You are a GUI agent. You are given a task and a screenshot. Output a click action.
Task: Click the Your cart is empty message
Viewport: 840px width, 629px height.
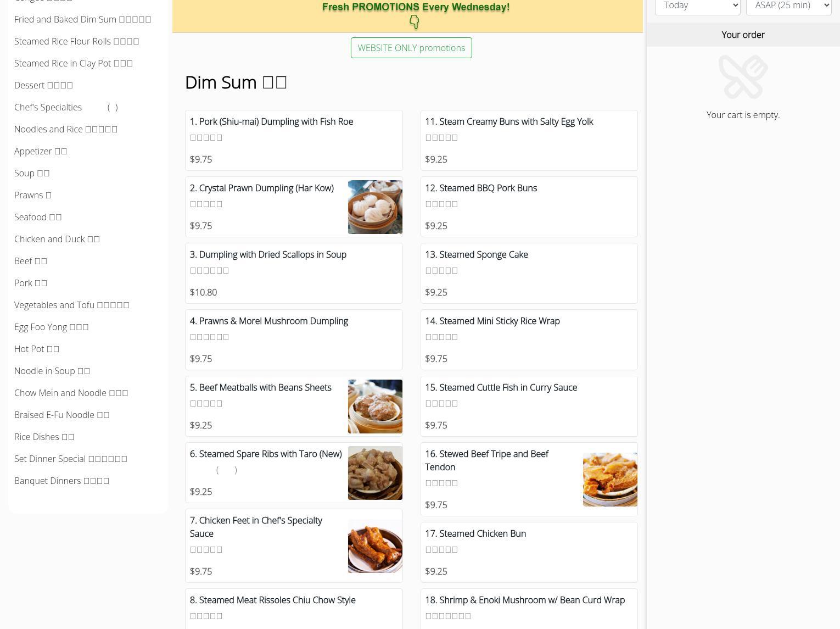click(743, 115)
